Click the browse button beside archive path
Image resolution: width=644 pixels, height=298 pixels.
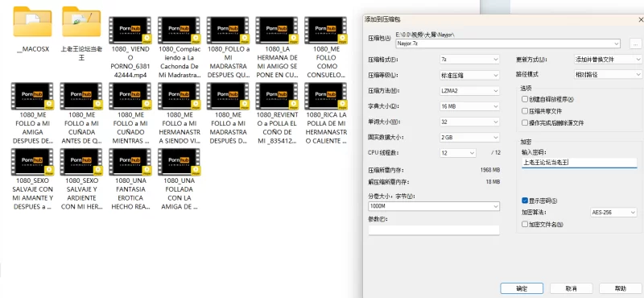coord(635,43)
